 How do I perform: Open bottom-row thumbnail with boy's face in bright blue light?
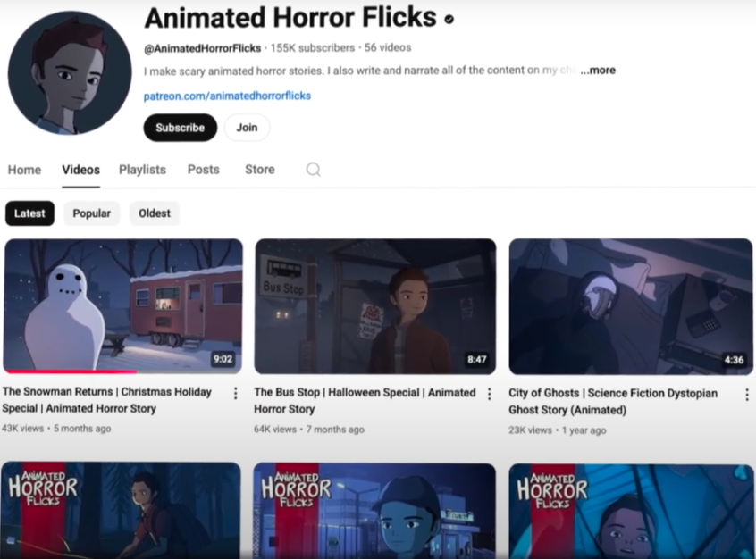(x=631, y=512)
